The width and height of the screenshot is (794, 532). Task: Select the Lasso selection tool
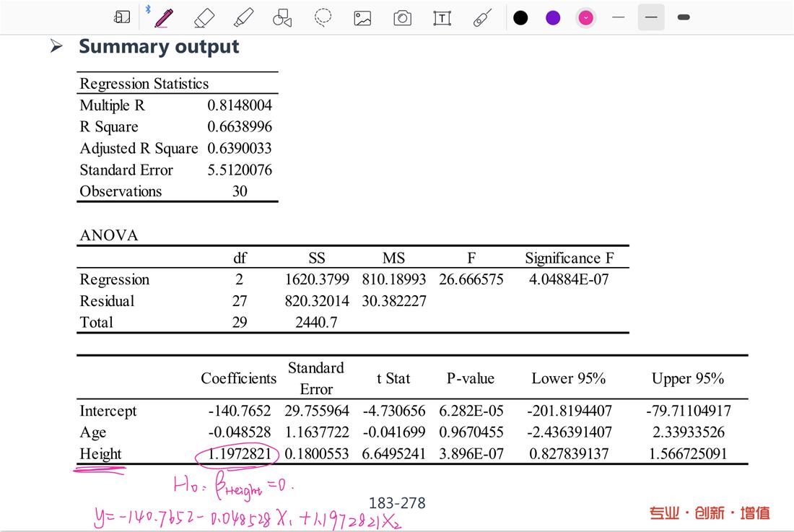point(323,17)
